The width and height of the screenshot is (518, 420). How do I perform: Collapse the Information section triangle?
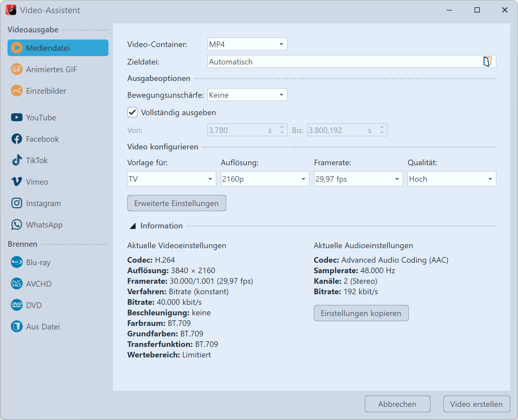pos(133,226)
